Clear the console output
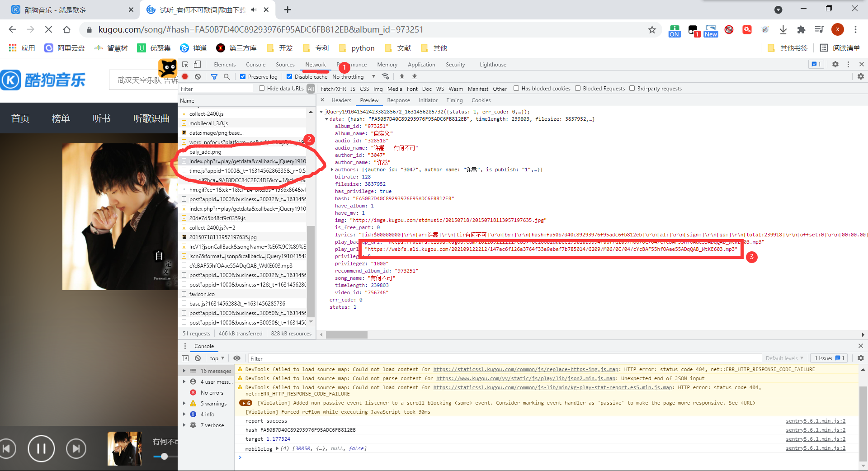This screenshot has height=471, width=868. 198,358
